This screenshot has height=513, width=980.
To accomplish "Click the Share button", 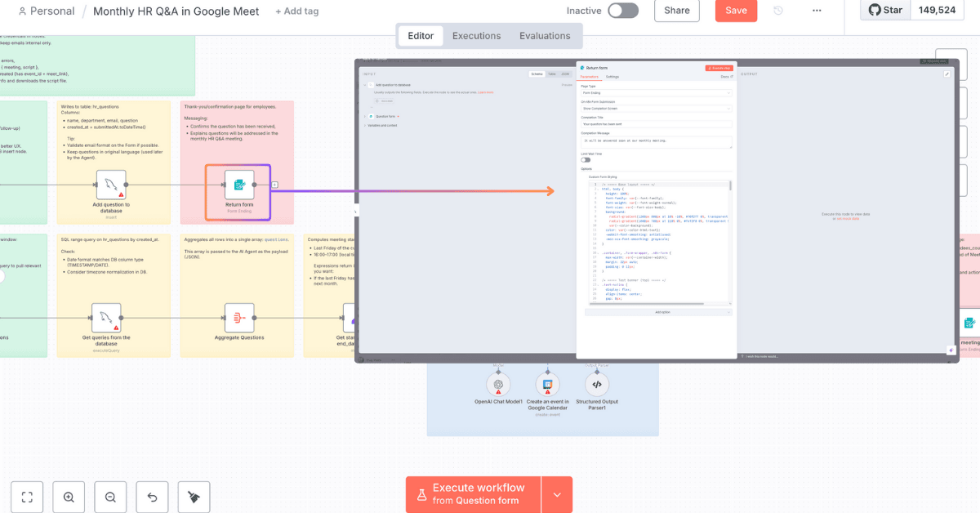I will (x=677, y=11).
